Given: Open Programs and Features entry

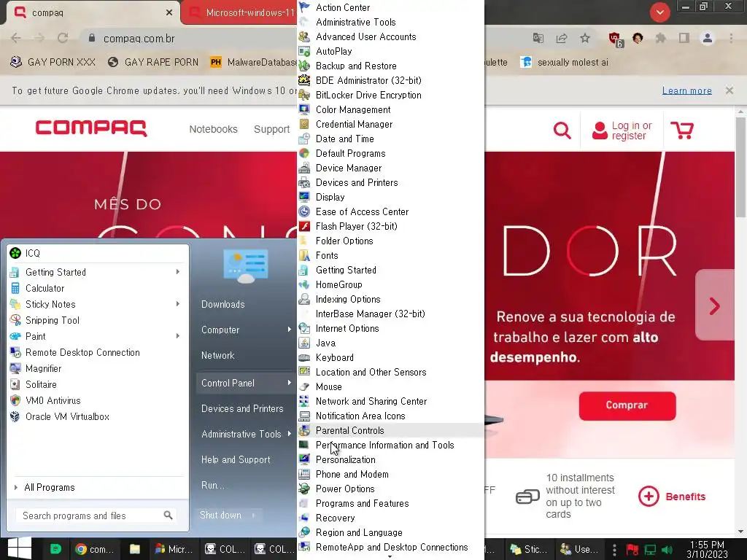Looking at the screenshot, I should coord(390,503).
